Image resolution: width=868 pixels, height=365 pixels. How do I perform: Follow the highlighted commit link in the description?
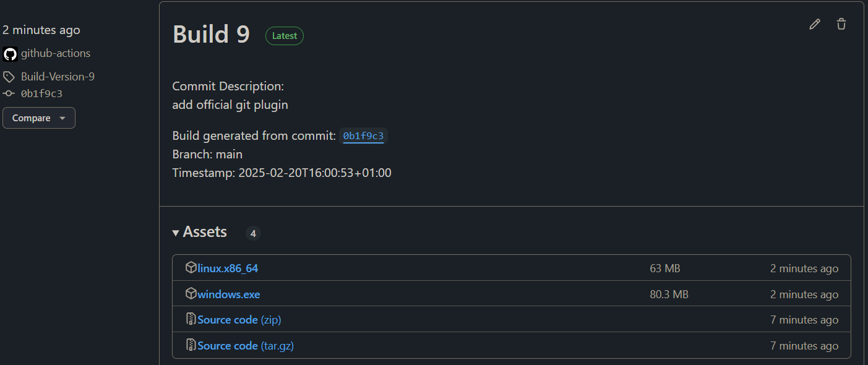364,136
